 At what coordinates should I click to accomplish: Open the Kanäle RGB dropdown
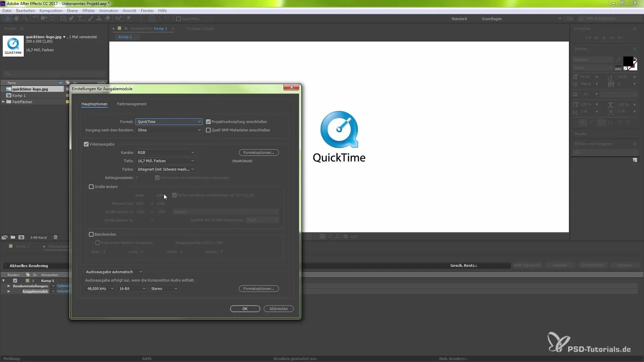tap(166, 153)
